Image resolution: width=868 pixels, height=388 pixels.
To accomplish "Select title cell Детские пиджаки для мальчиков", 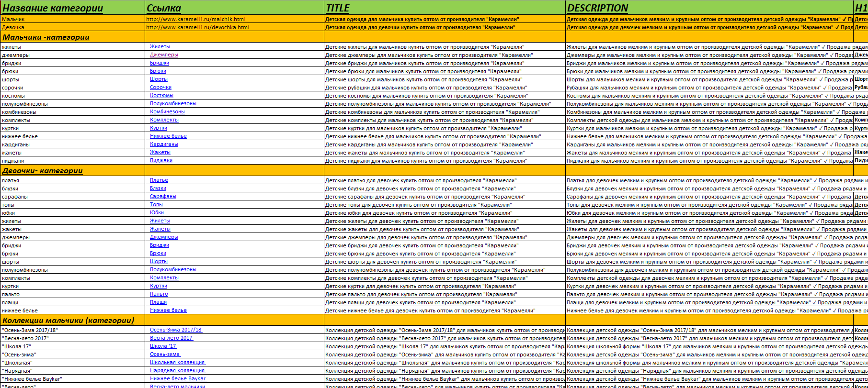I will click(x=445, y=161).
